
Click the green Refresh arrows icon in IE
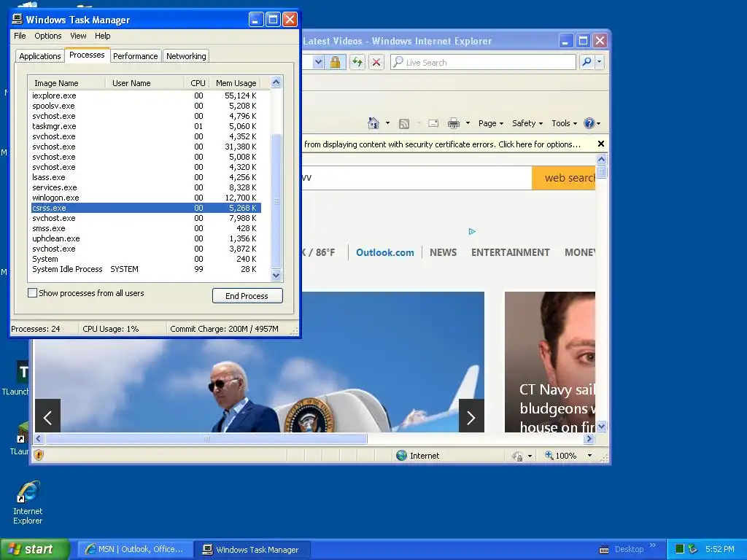357,62
